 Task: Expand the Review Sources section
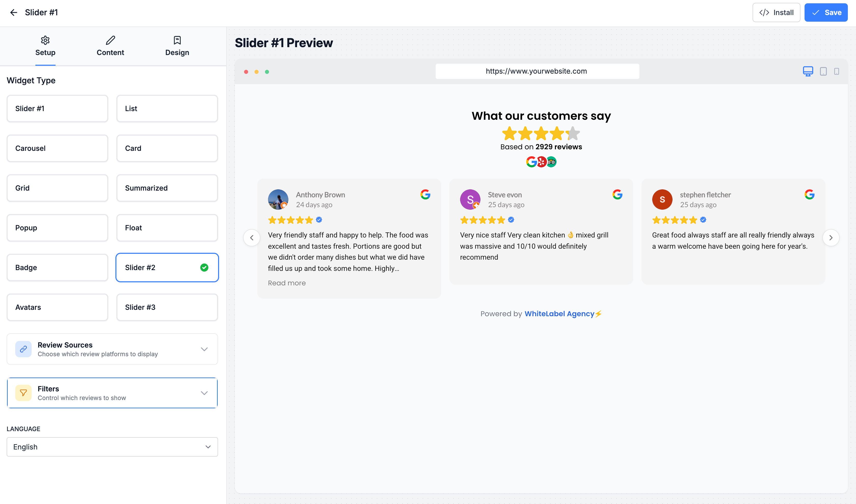coord(204,349)
